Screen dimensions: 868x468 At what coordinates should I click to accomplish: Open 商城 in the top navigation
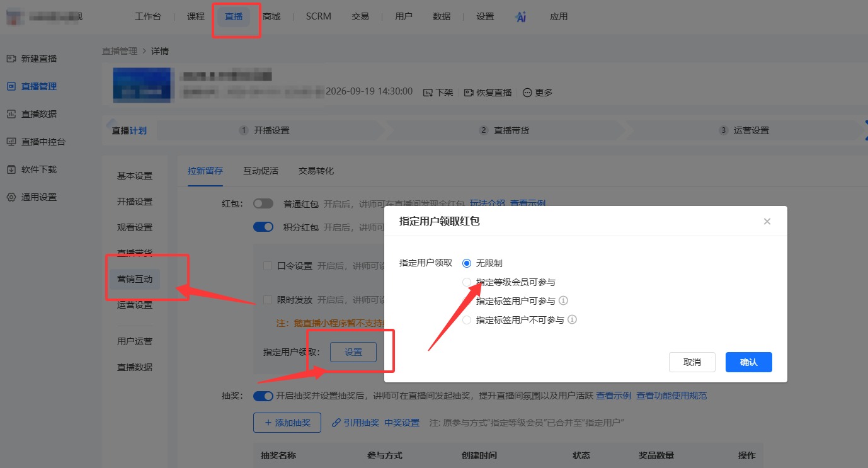coord(271,17)
